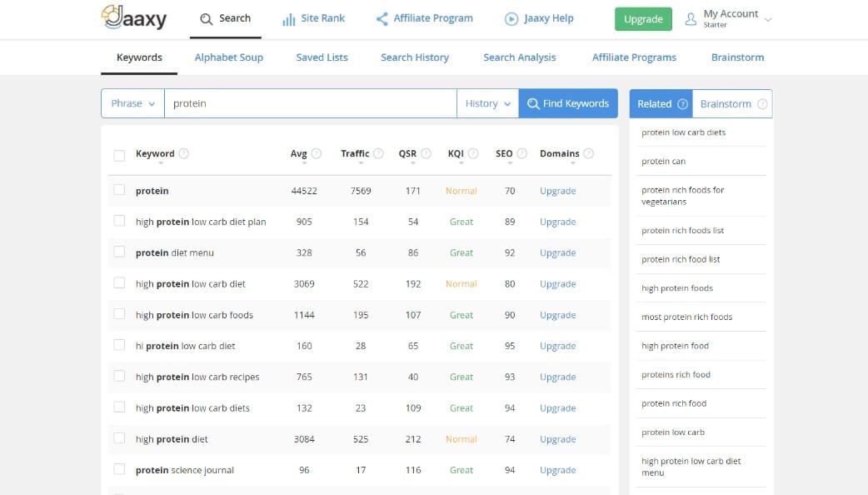Switch to the Alphabet Soup tab

click(x=228, y=57)
